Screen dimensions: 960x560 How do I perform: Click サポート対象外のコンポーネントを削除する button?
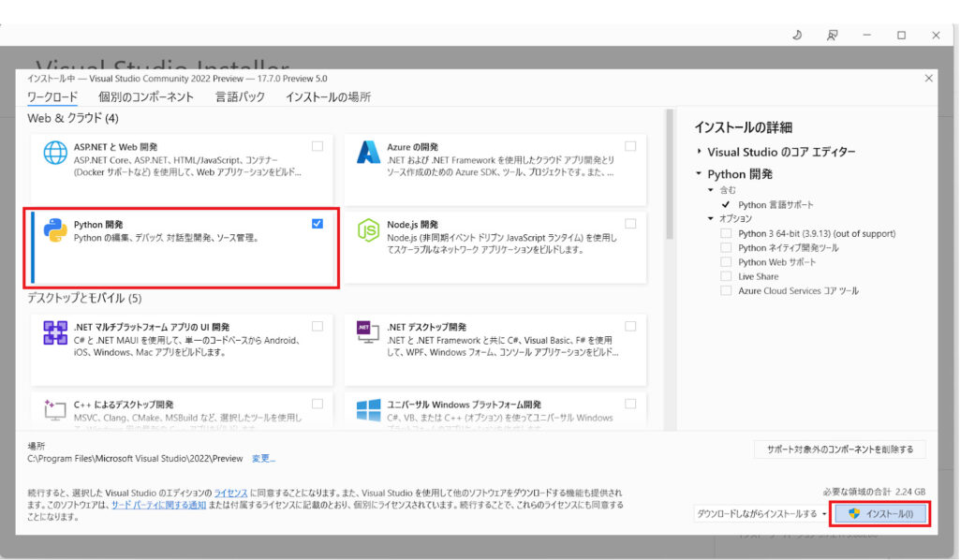pyautogui.click(x=839, y=449)
